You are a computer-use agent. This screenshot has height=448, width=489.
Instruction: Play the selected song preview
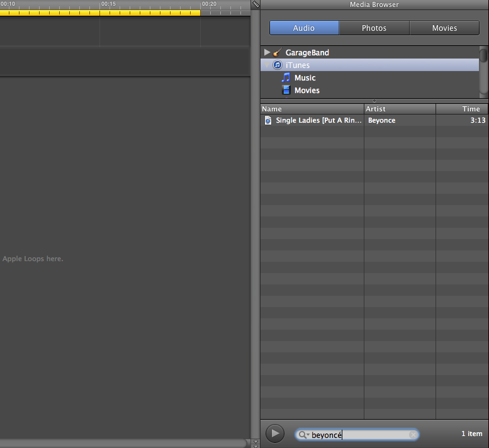tap(275, 434)
